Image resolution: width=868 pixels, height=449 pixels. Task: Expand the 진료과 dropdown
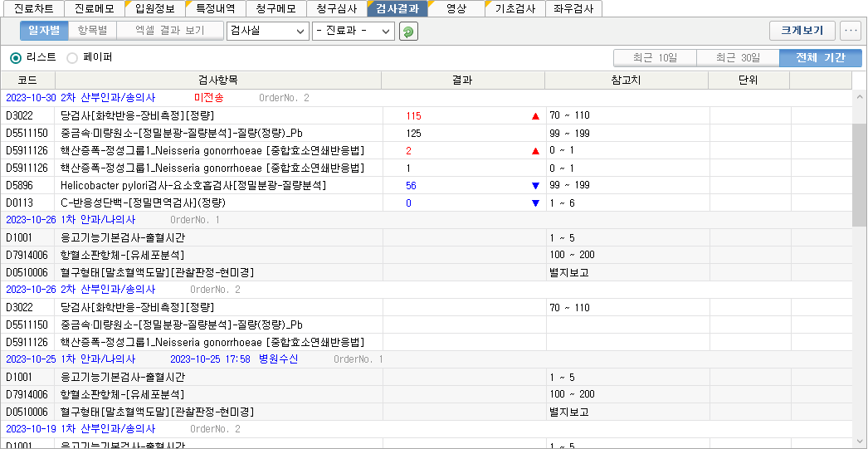(354, 31)
